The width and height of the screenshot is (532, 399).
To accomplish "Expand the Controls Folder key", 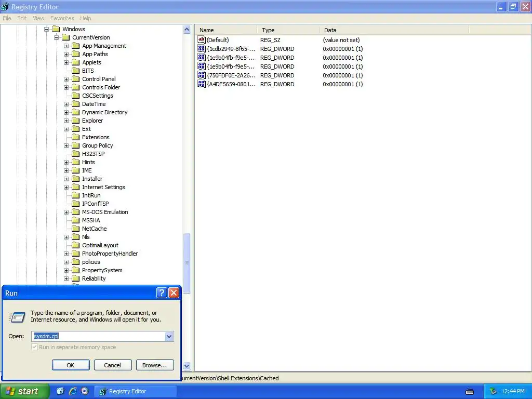I will point(66,87).
